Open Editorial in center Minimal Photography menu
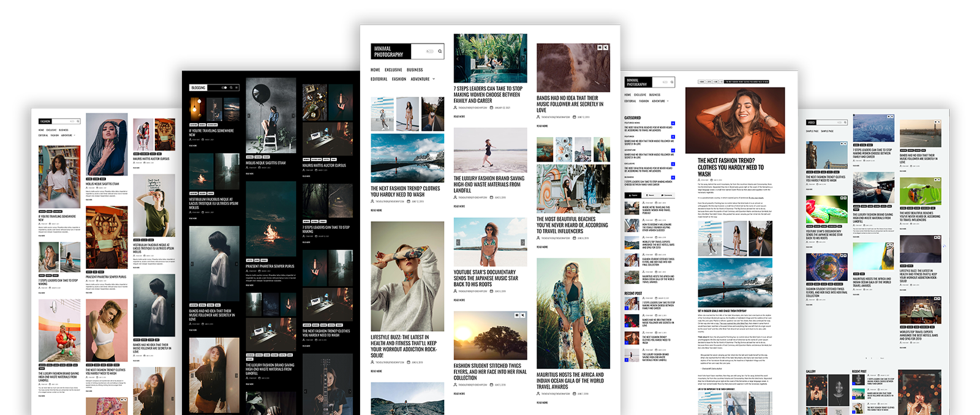 (x=379, y=79)
